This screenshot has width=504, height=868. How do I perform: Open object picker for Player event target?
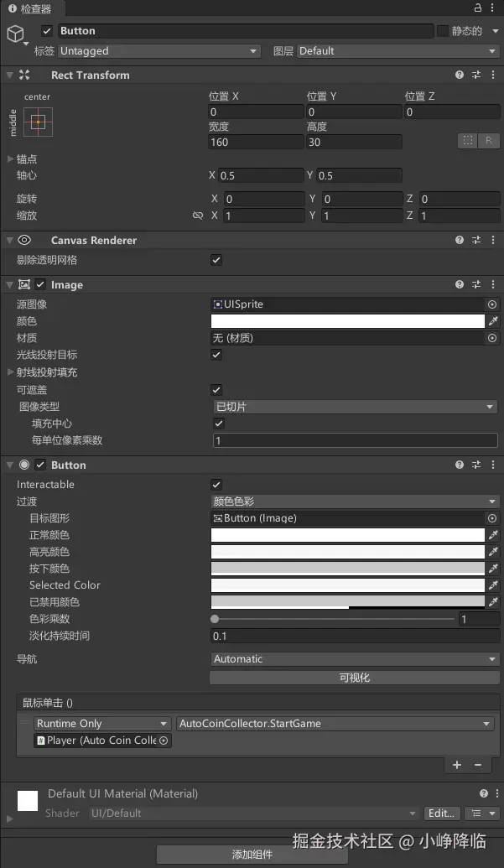click(164, 741)
